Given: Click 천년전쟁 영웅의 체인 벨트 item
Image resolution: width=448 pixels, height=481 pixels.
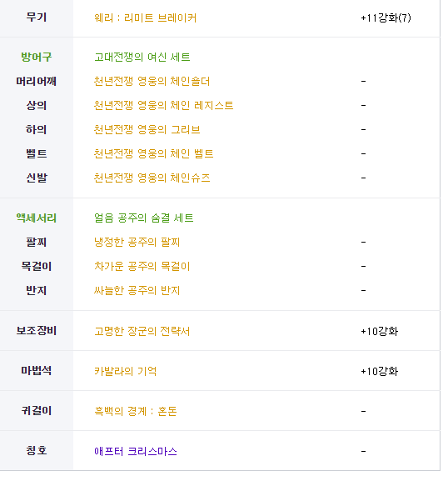Looking at the screenshot, I should point(153,153).
